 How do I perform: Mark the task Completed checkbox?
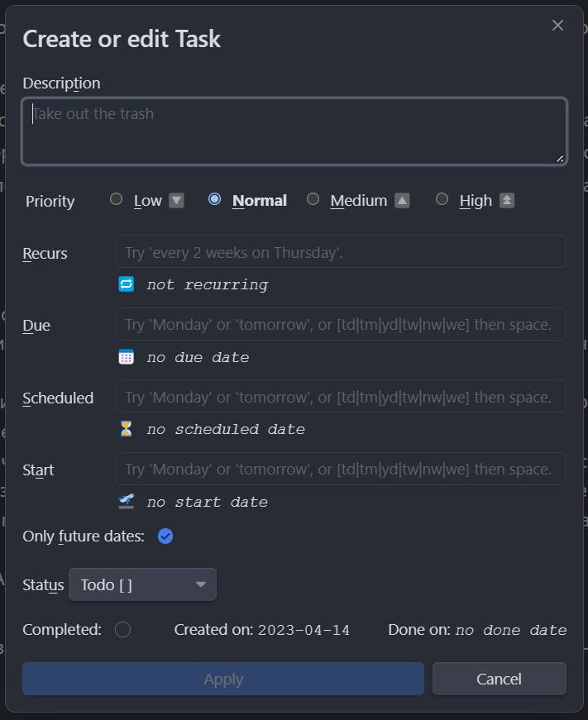[123, 630]
